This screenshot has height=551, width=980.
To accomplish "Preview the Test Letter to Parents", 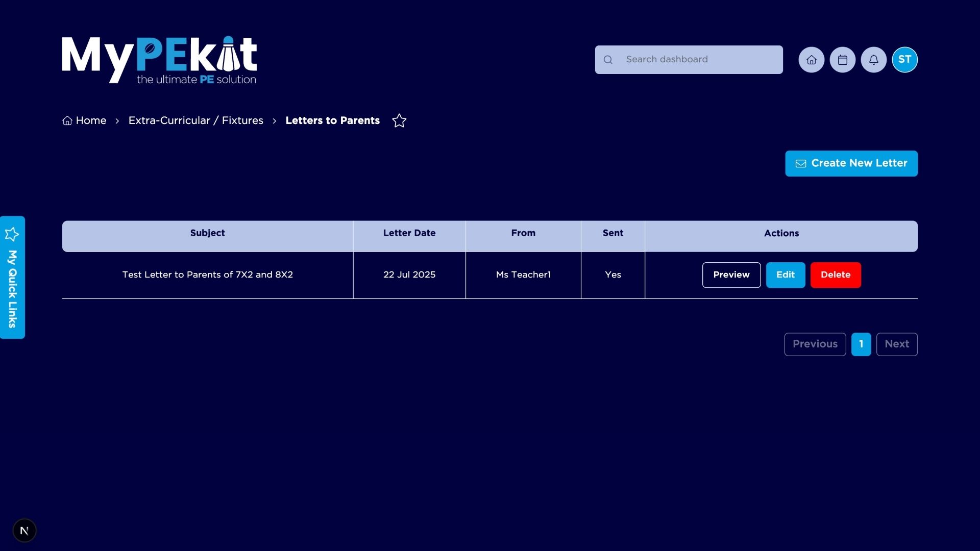I will click(x=731, y=275).
